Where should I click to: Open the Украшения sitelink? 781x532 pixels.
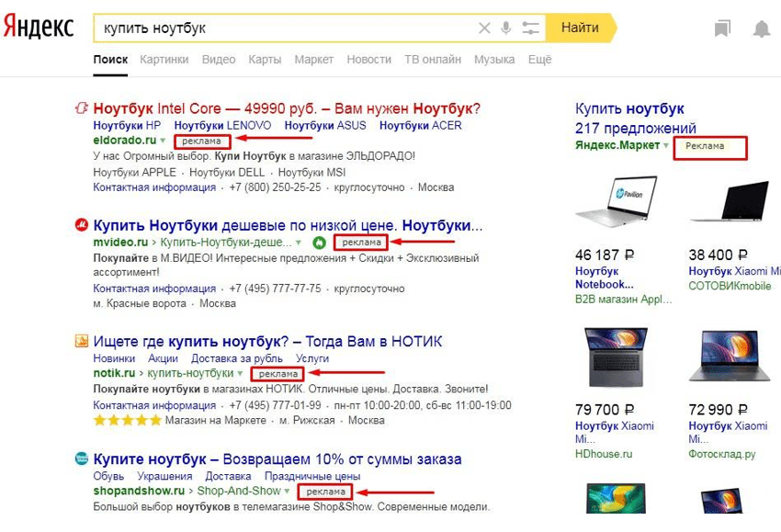tap(164, 476)
